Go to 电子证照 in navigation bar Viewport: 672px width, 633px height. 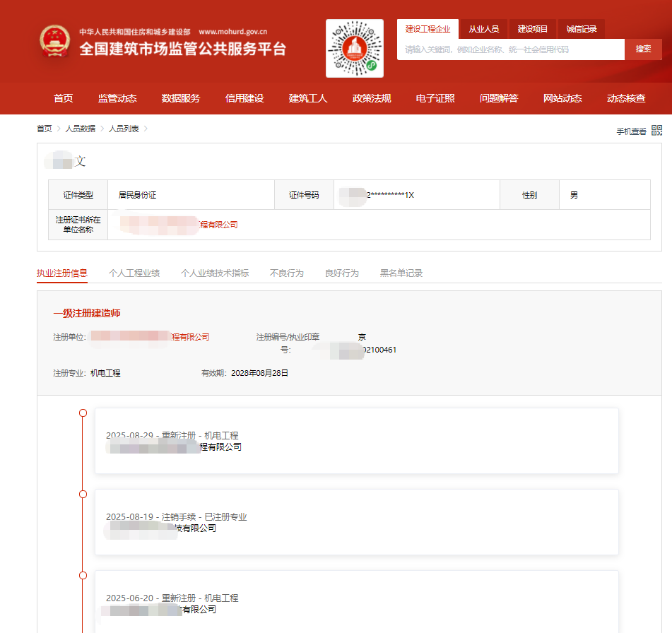tap(435, 98)
